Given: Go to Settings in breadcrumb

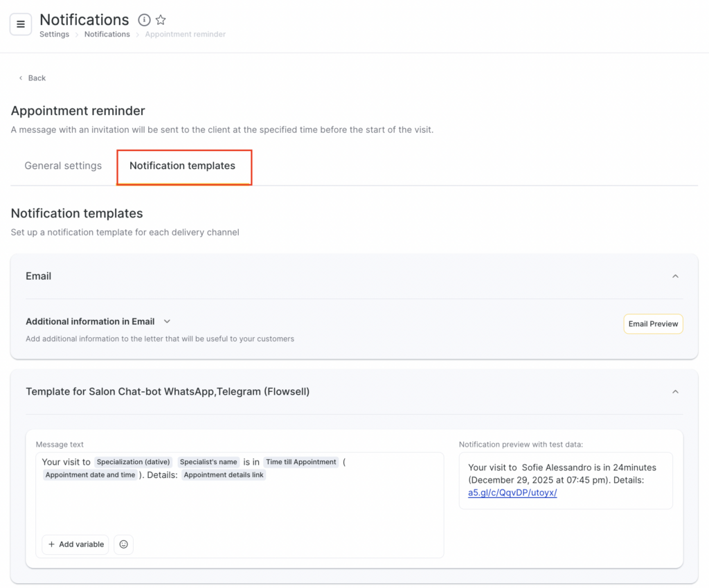Looking at the screenshot, I should point(54,35).
